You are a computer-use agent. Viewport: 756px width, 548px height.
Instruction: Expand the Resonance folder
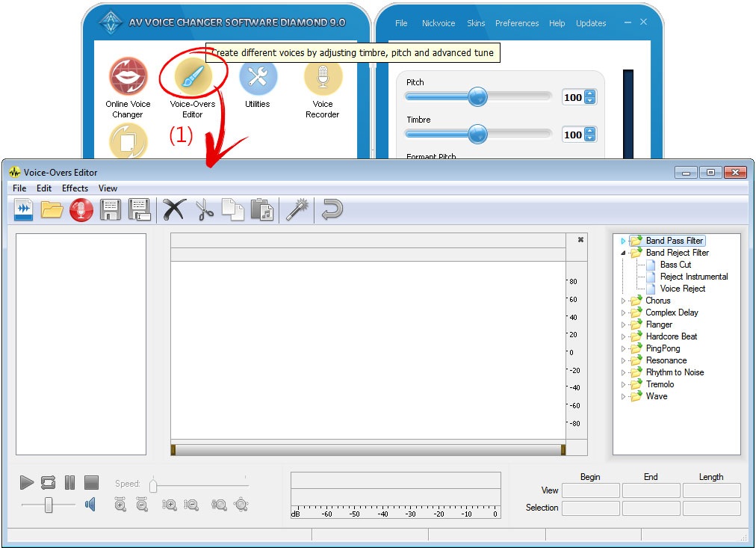tap(623, 361)
